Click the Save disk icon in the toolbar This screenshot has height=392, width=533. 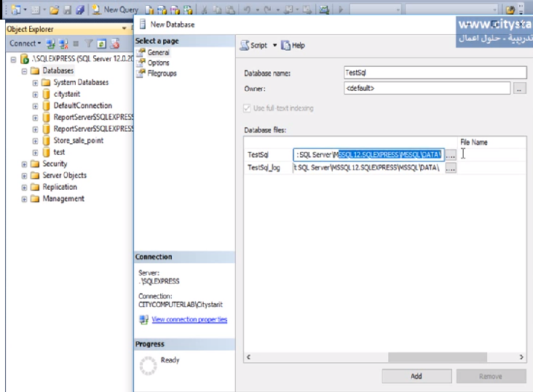coord(68,9)
